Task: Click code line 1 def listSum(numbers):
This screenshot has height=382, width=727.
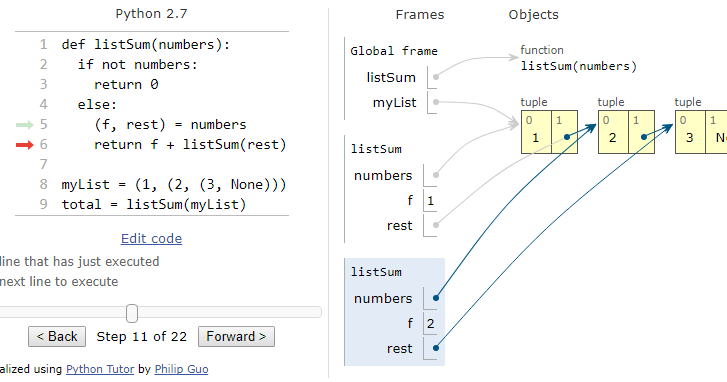Action: [x=146, y=45]
